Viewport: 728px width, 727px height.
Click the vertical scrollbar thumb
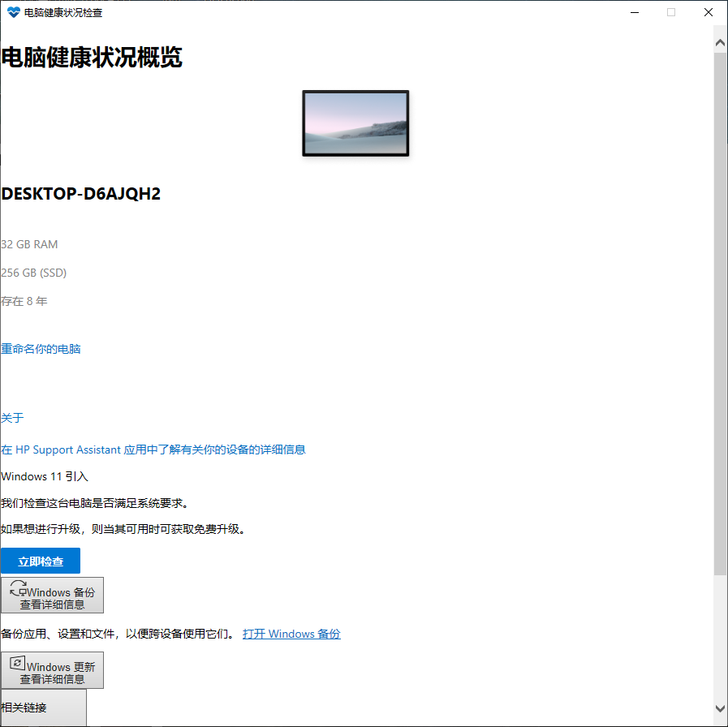(x=720, y=313)
